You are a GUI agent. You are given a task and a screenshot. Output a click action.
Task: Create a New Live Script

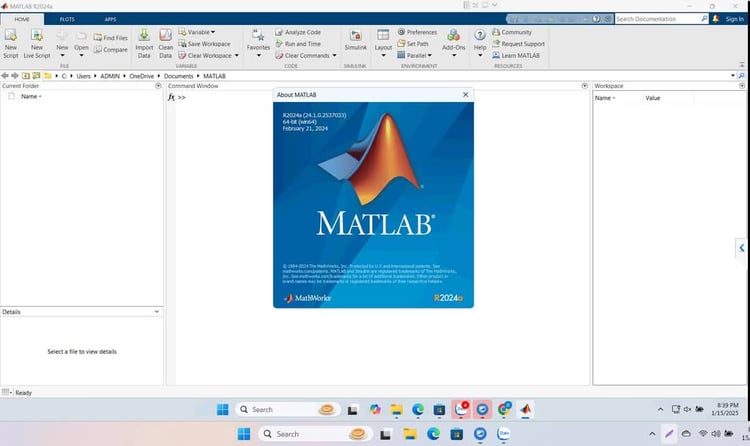coord(37,43)
